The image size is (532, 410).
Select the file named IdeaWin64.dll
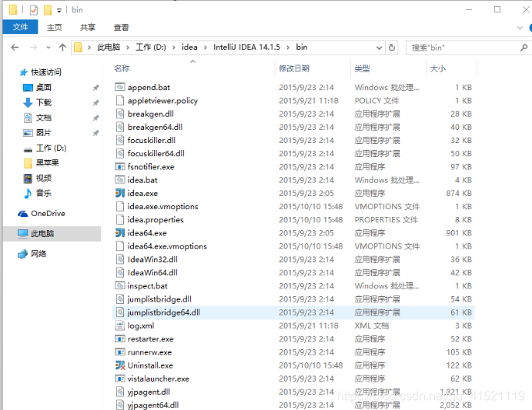[152, 272]
